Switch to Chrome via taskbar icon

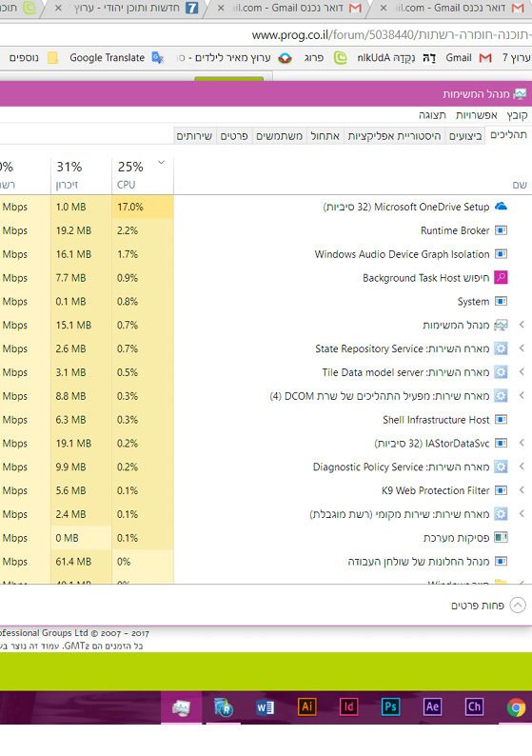516,707
